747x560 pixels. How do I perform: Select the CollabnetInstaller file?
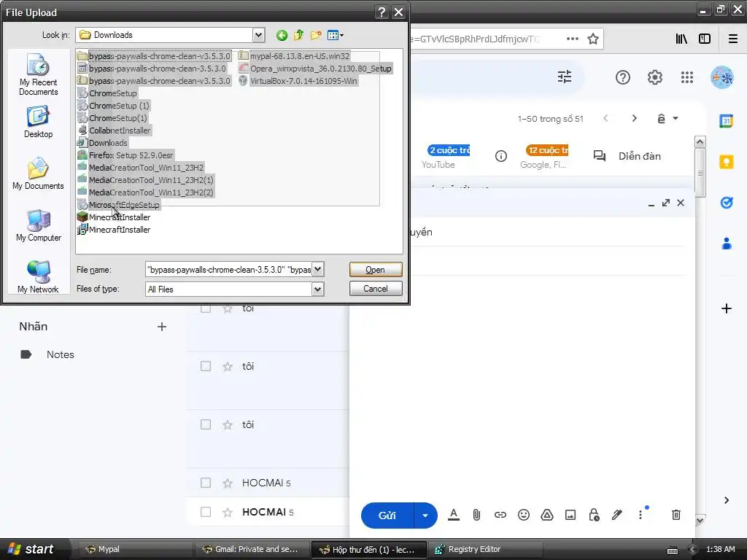tap(115, 131)
